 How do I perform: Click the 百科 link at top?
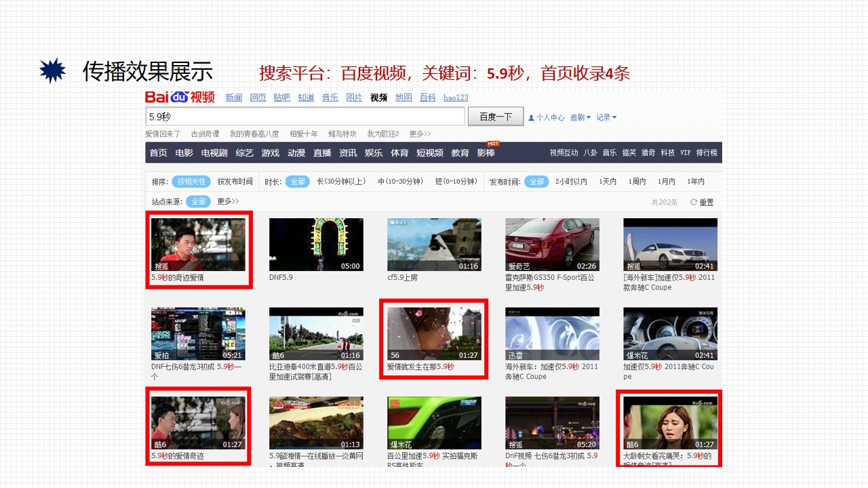coord(427,98)
